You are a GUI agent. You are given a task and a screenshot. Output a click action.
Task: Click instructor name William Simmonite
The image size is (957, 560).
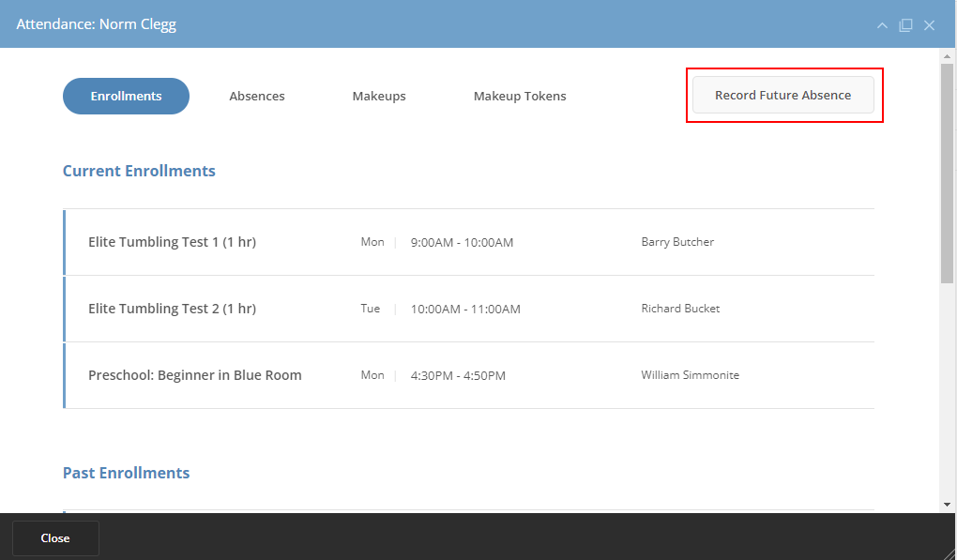(x=690, y=375)
